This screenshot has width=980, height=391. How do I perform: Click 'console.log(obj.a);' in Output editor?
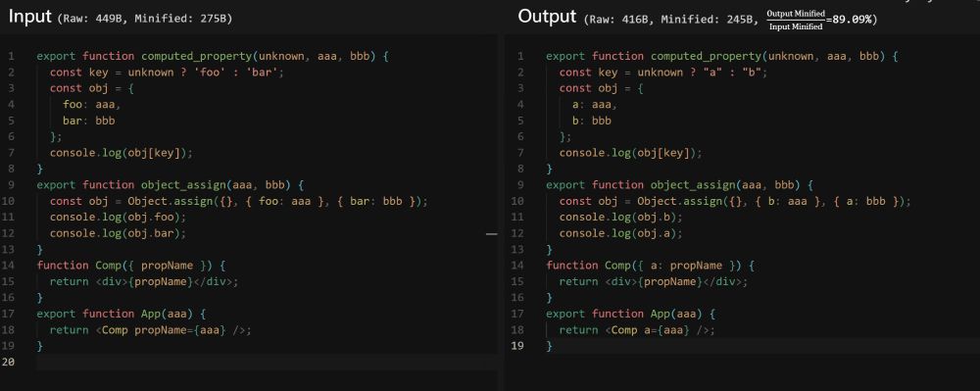coord(621,233)
